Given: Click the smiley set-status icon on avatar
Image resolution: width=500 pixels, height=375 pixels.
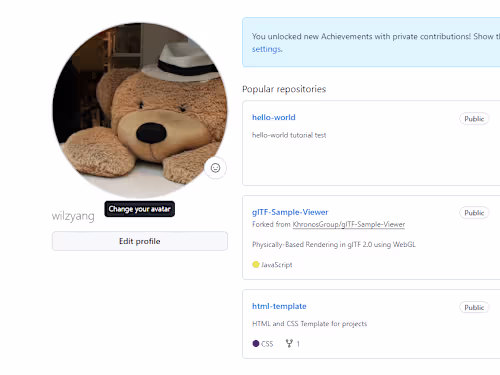Looking at the screenshot, I should (215, 168).
